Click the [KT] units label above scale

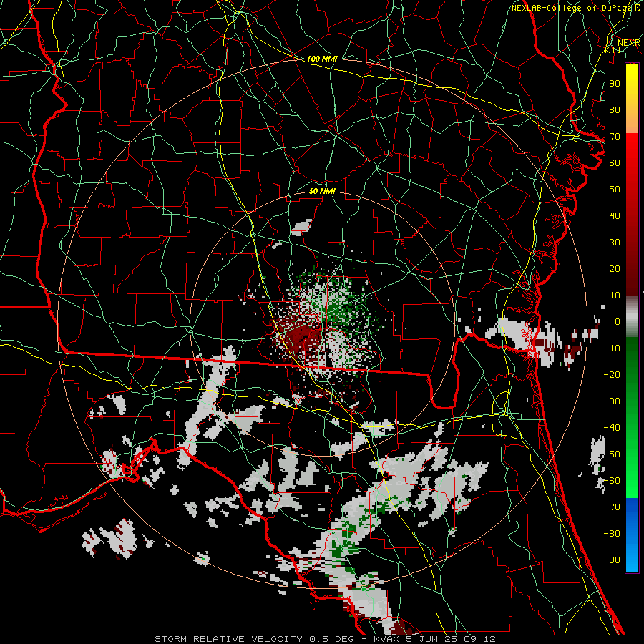[611, 49]
